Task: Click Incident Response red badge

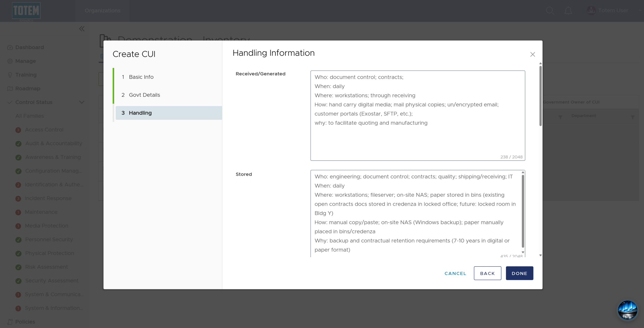Action: point(18,198)
